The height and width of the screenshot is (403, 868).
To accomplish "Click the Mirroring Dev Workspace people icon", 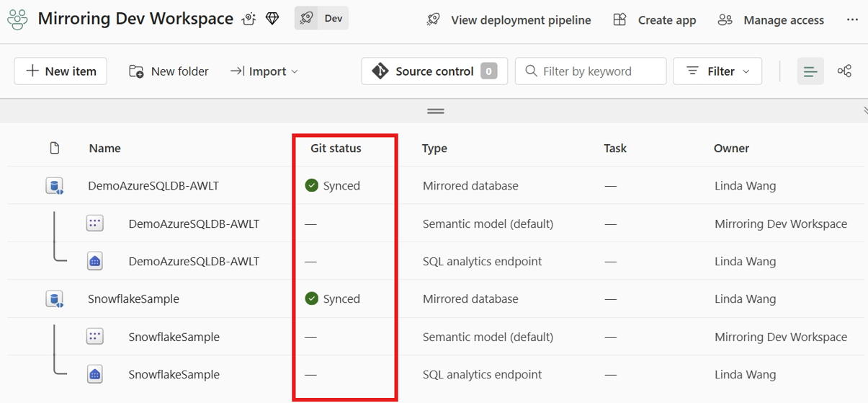I will tap(17, 19).
